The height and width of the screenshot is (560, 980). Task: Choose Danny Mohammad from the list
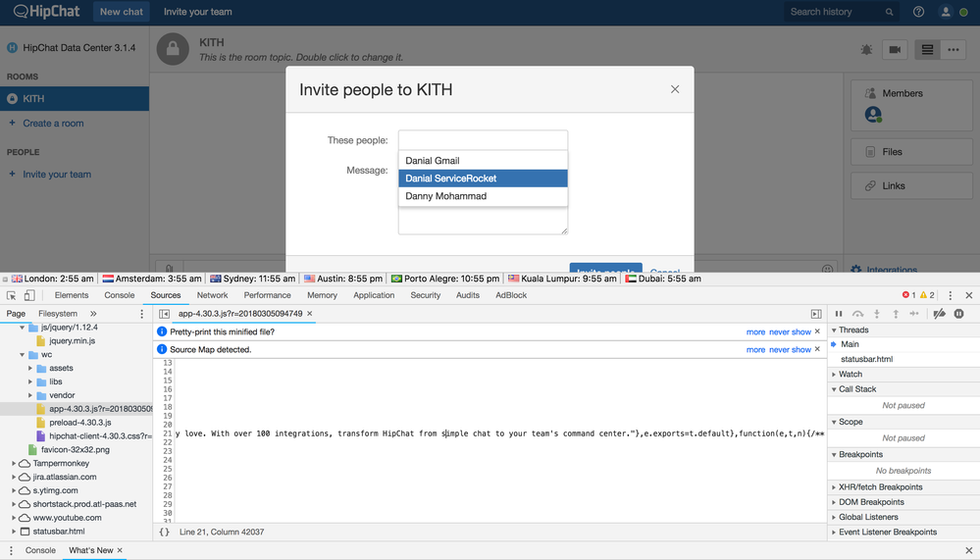(483, 196)
